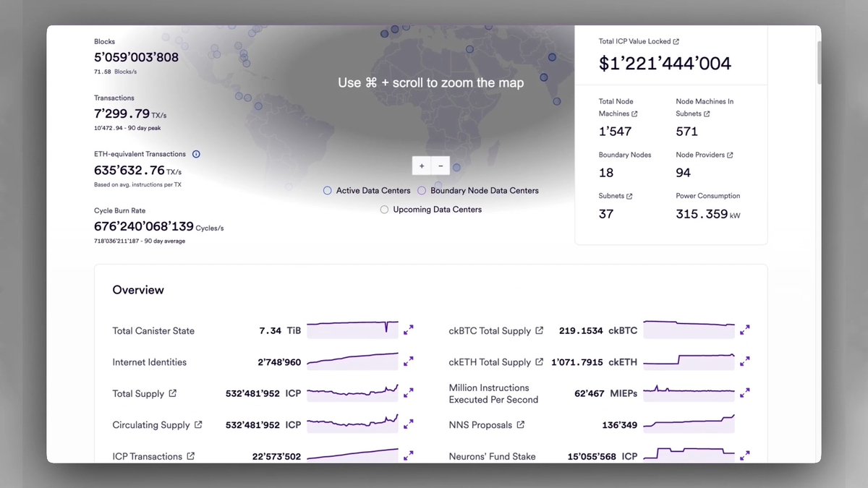
Task: Click the 571 node machines in subnets value
Action: (686, 132)
